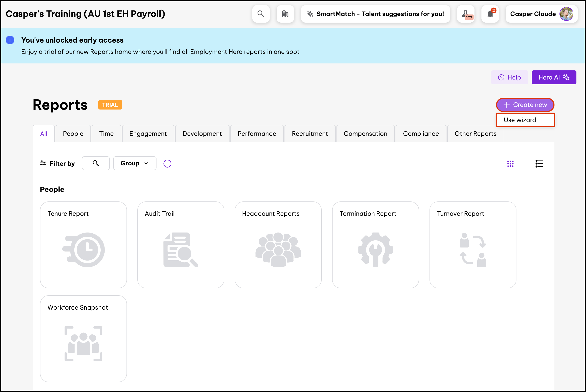Select Use wizard menu option
586x392 pixels.
pyautogui.click(x=525, y=120)
